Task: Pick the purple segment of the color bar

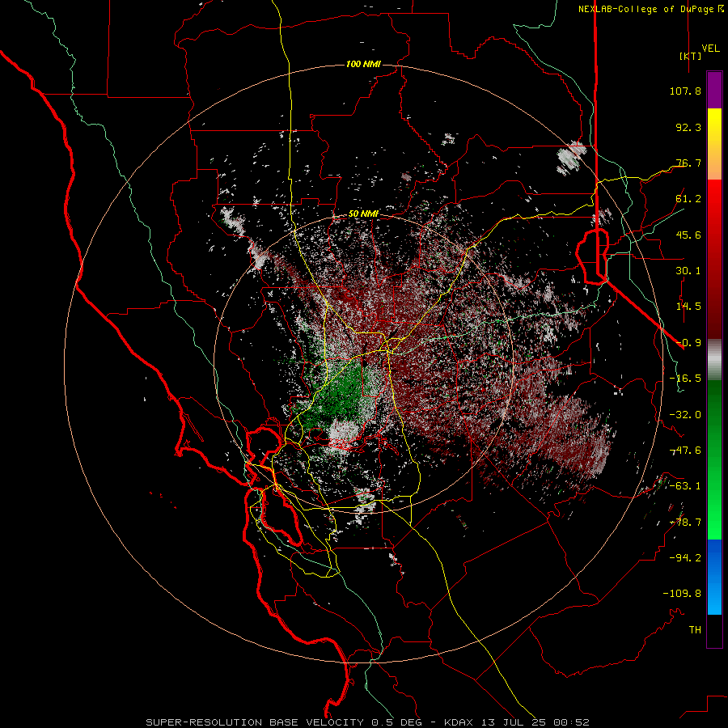Action: coord(714,90)
